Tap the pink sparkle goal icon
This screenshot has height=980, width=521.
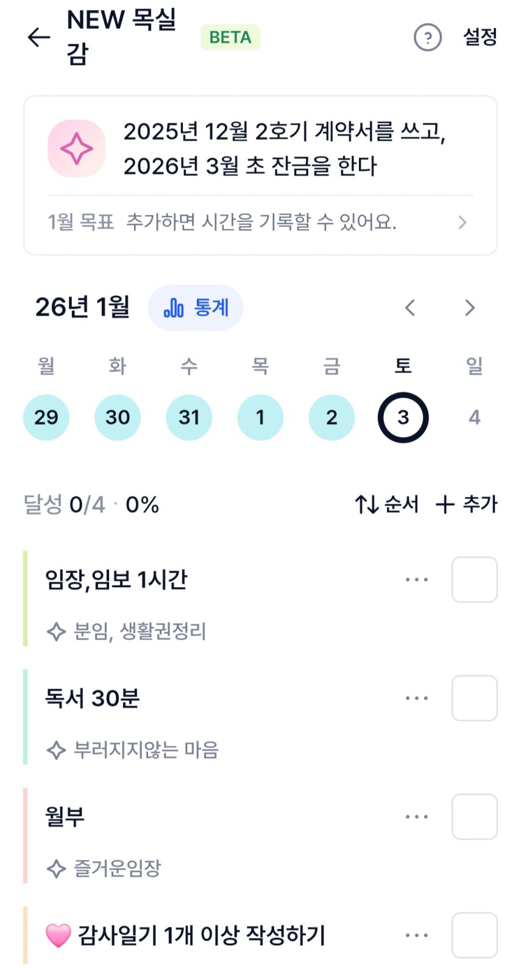coord(77,149)
